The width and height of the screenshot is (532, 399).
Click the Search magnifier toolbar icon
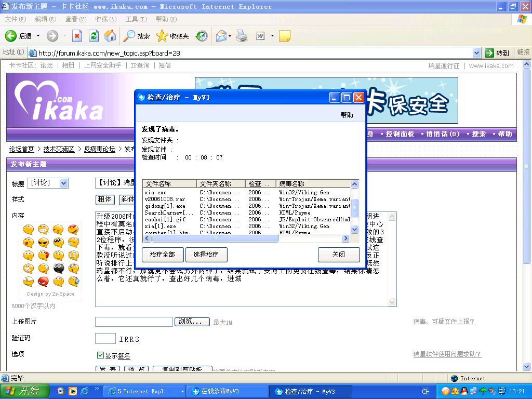(x=129, y=36)
